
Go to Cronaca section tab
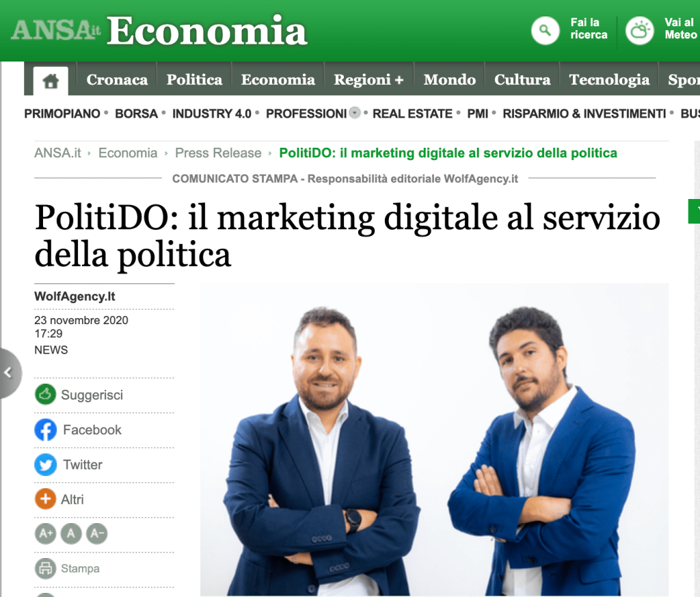tap(117, 79)
